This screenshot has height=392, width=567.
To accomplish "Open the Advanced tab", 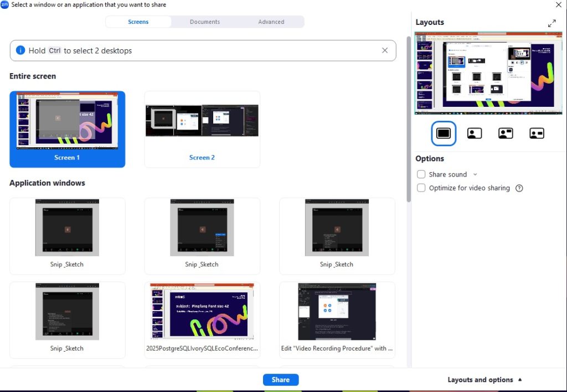I will point(271,22).
